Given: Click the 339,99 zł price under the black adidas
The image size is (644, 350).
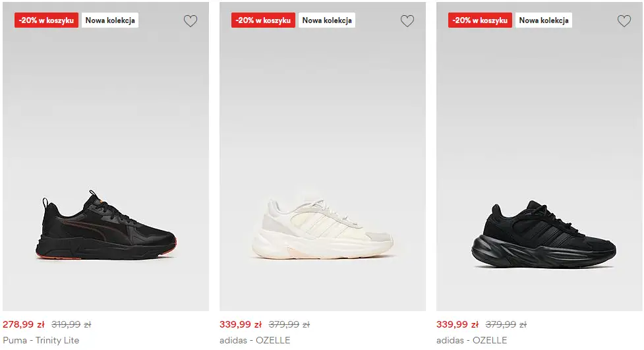Looking at the screenshot, I should coord(457,324).
